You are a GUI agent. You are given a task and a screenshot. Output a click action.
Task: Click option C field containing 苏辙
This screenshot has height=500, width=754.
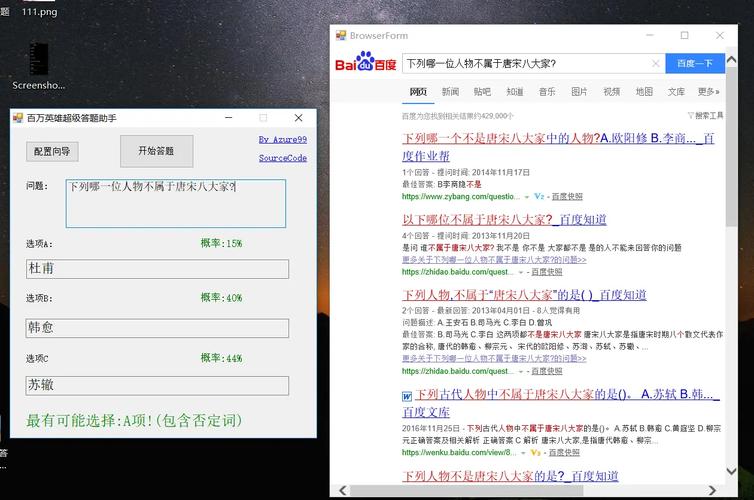[x=157, y=386]
